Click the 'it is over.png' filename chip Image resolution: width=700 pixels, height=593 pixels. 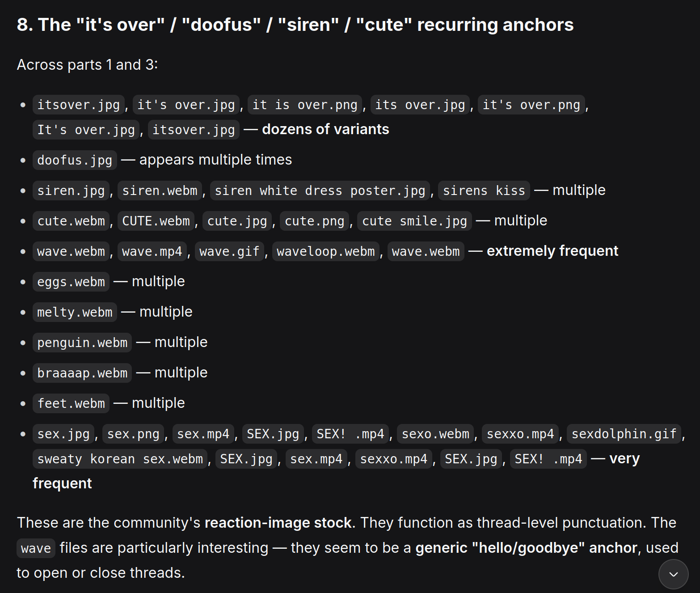tap(305, 105)
